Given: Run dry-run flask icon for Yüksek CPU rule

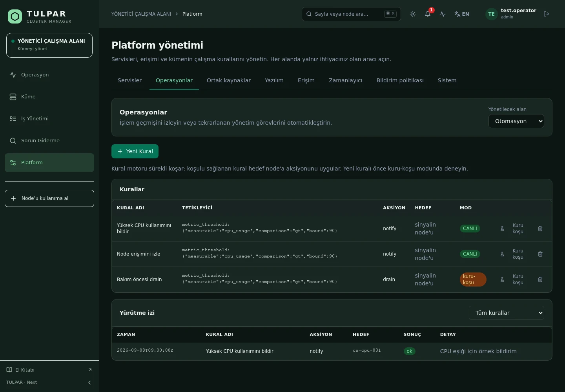Looking at the screenshot, I should pos(502,229).
